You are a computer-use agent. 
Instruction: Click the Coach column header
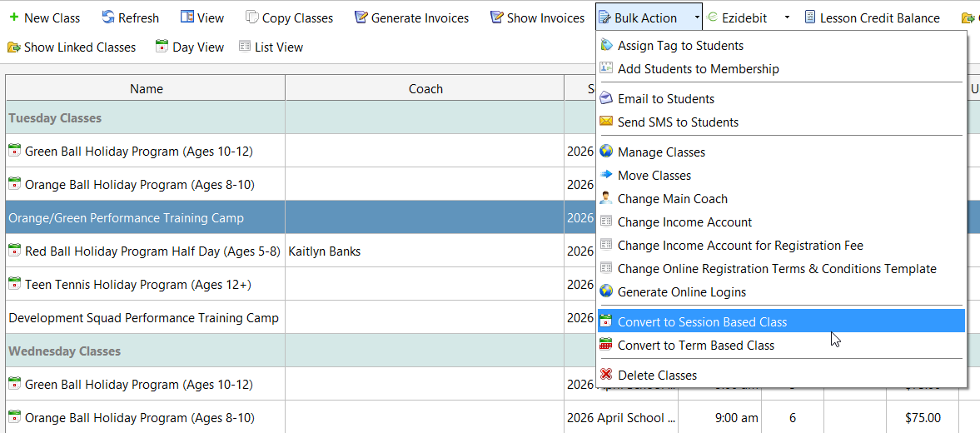click(425, 88)
